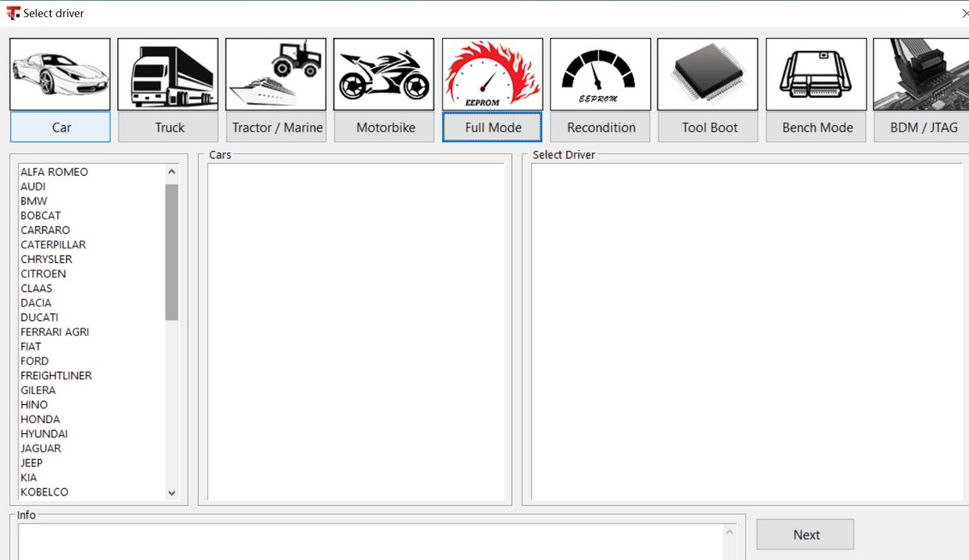Select the ECU box Bench Mode icon
The width and height of the screenshot is (969, 560).
click(x=816, y=74)
